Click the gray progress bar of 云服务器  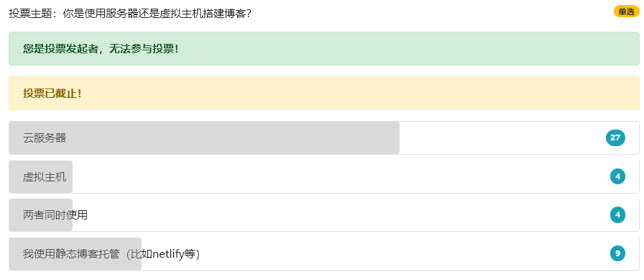pyautogui.click(x=204, y=137)
